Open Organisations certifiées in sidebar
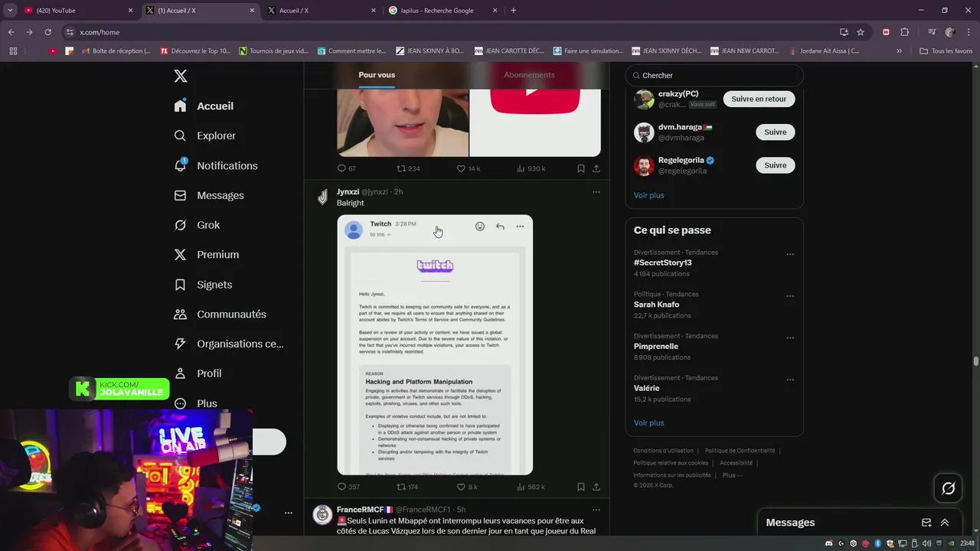This screenshot has height=551, width=980. pyautogui.click(x=228, y=344)
